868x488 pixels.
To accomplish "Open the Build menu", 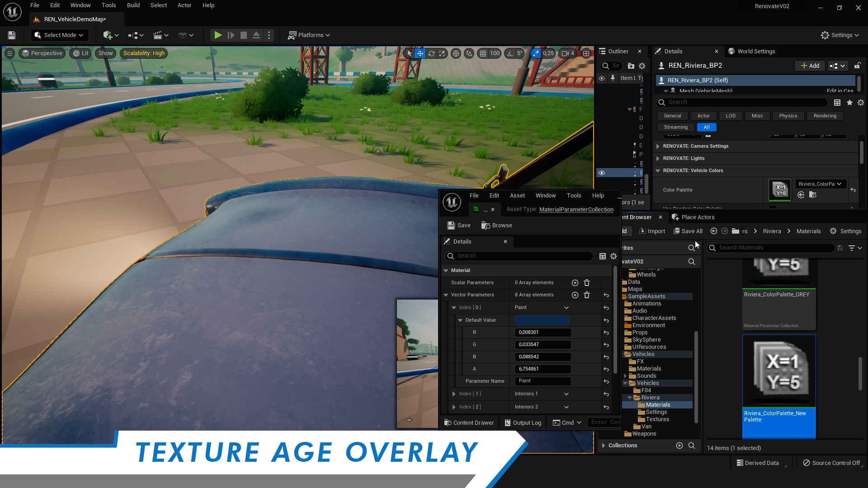I will click(133, 5).
